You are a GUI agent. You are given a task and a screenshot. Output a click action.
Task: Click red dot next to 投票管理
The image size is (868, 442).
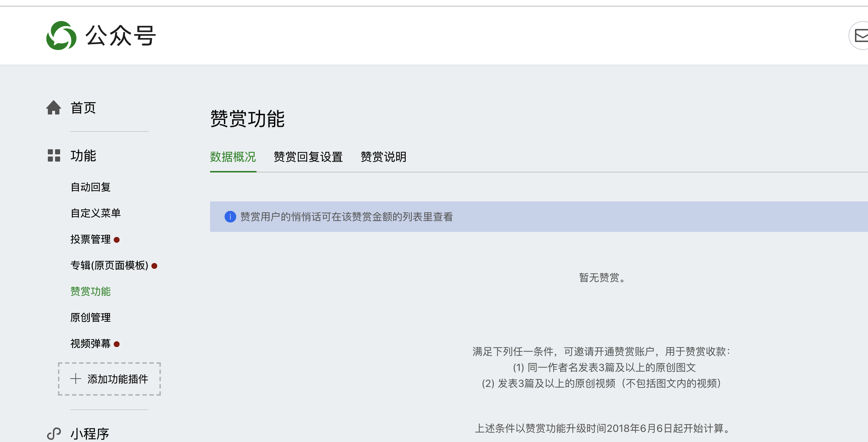point(117,239)
